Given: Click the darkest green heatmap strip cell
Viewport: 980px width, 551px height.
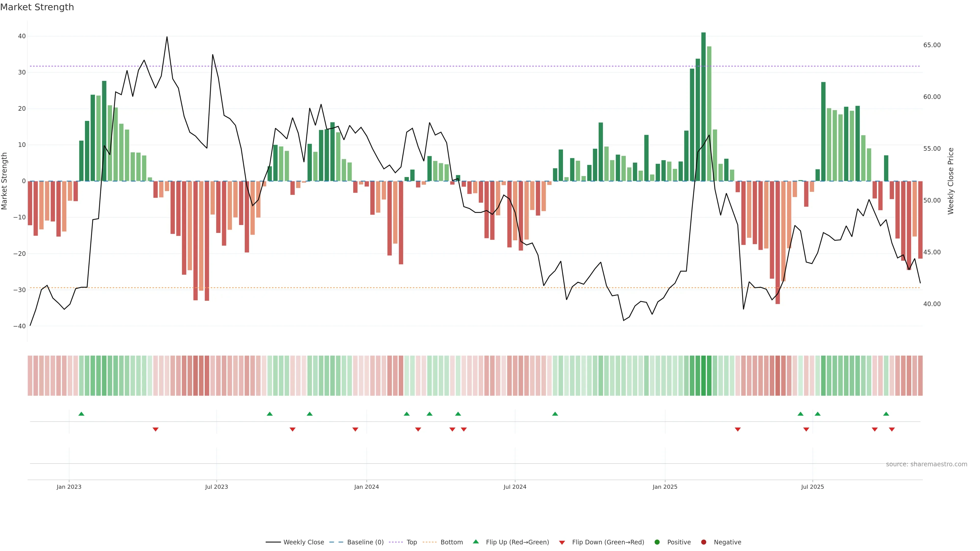Looking at the screenshot, I should coord(703,376).
